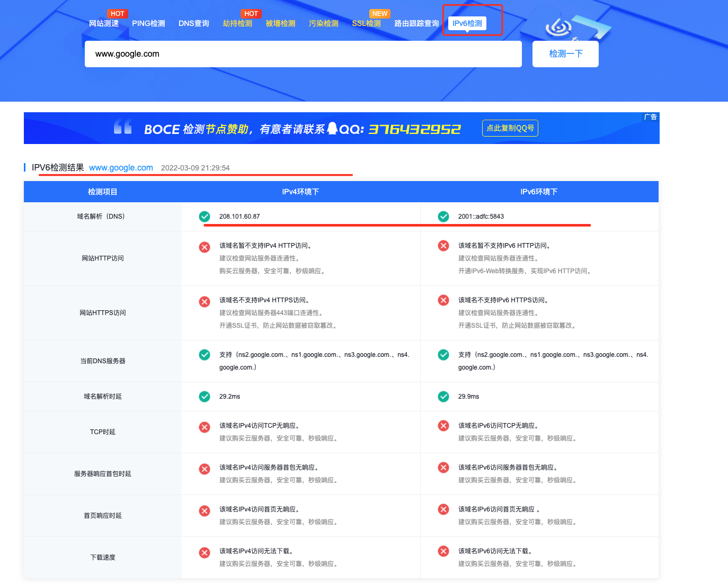
Task: Click the 点此复制QQ号 button
Action: point(510,128)
